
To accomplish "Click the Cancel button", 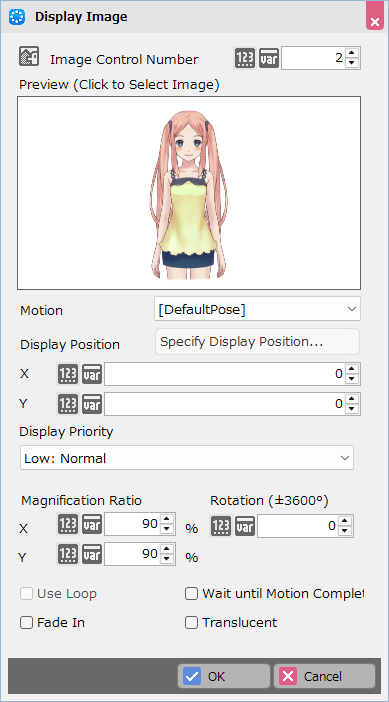I will coord(324,676).
